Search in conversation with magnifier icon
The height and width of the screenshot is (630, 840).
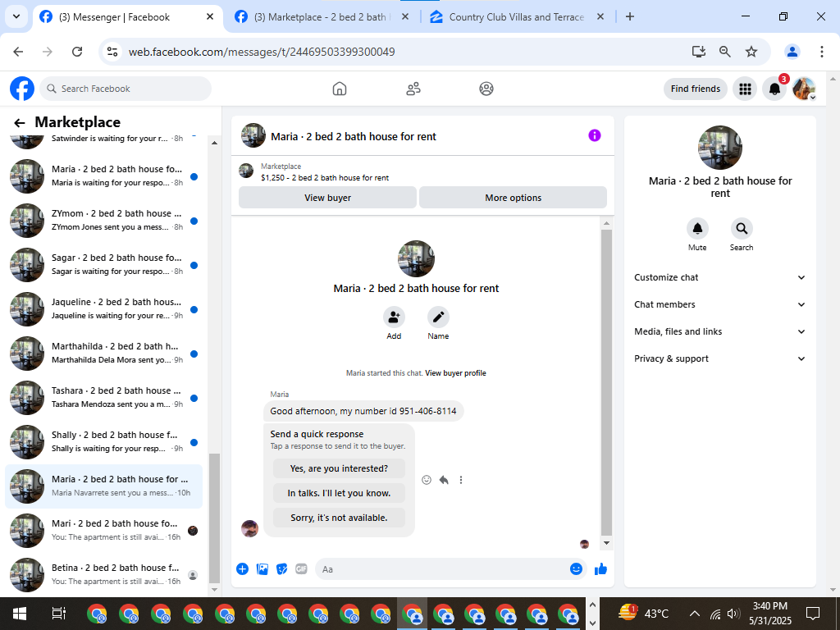(742, 229)
